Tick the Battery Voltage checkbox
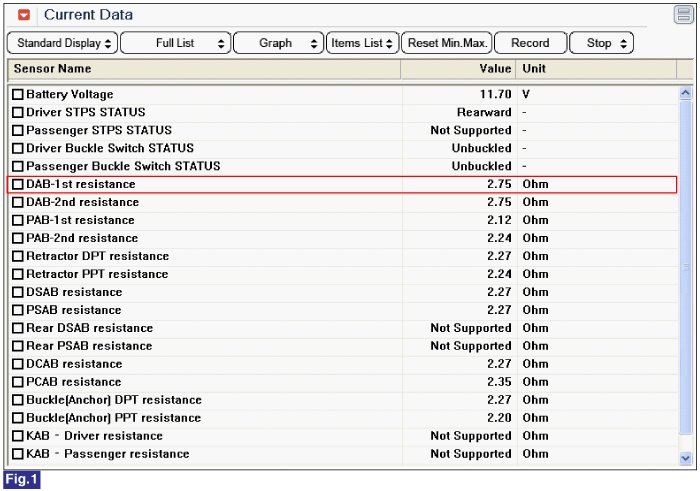Viewport: 700px width, 491px height. pos(18,94)
